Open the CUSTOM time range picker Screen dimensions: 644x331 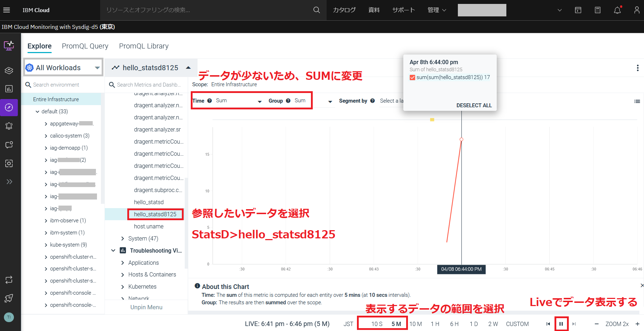(517, 324)
